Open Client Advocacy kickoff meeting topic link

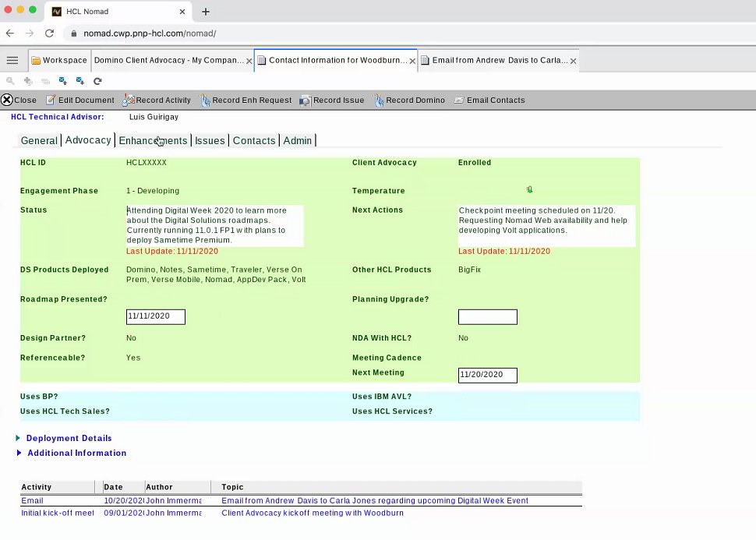point(313,513)
